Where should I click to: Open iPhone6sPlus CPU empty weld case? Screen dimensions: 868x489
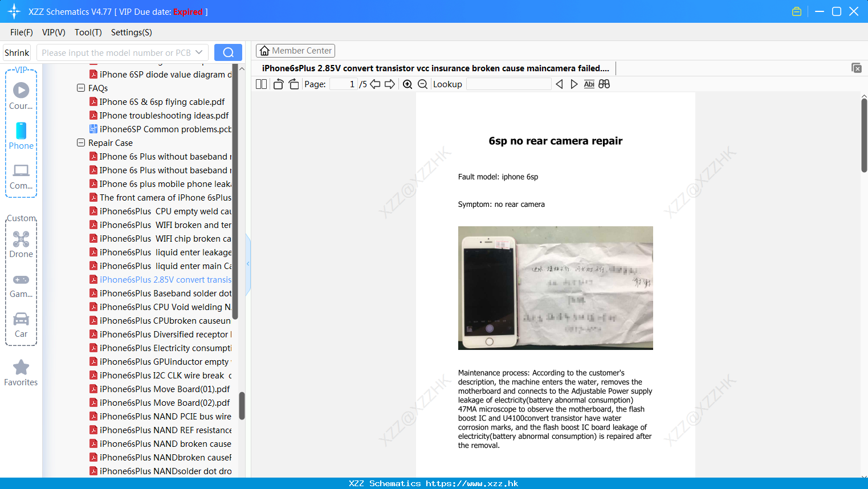click(x=161, y=211)
